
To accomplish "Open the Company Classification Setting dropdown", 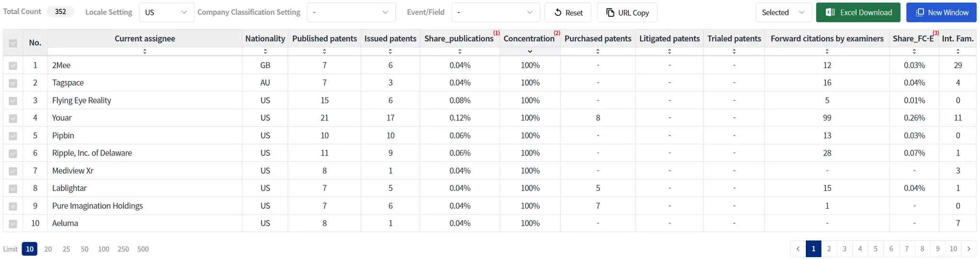I will point(351,12).
